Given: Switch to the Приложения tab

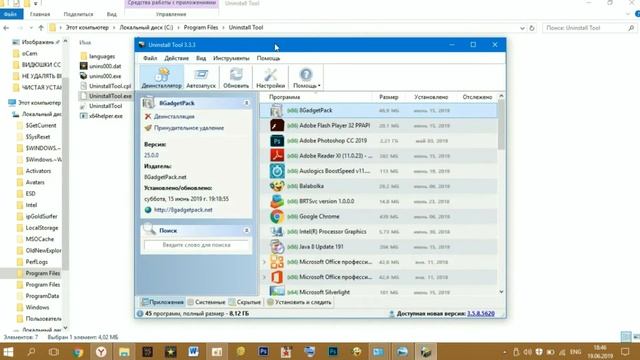Looking at the screenshot, I should [162, 302].
